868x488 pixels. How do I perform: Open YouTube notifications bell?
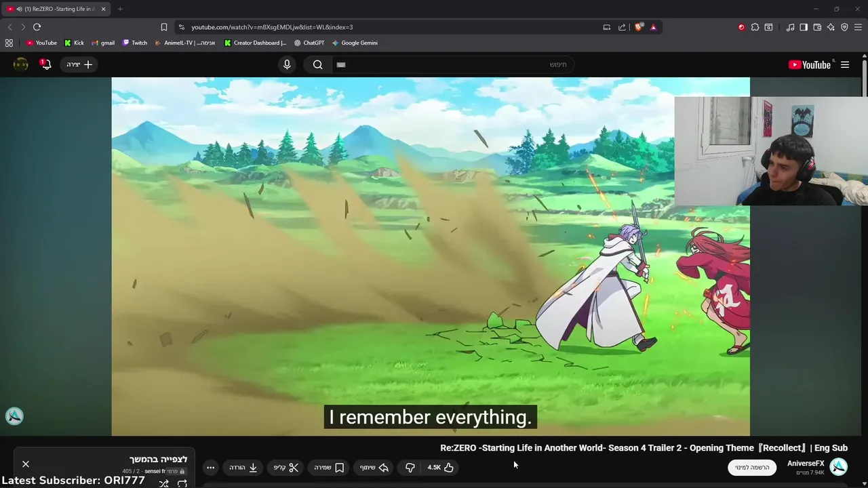[45, 64]
